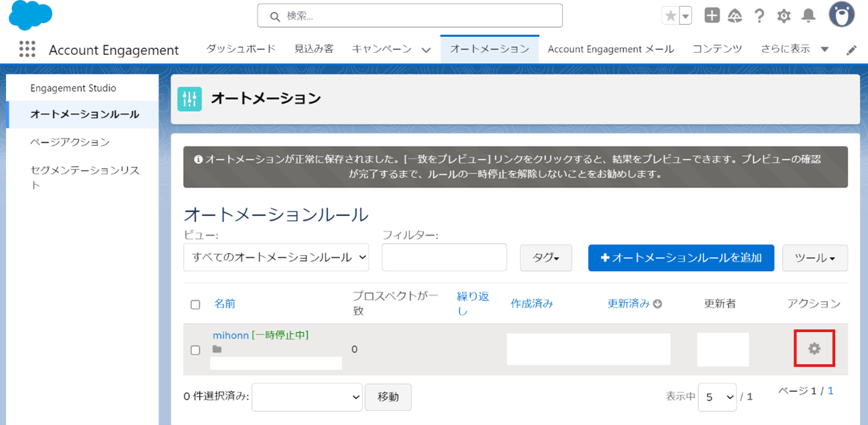Image resolution: width=868 pixels, height=425 pixels.
Task: Click the 更新者 column header text
Action: tap(720, 304)
